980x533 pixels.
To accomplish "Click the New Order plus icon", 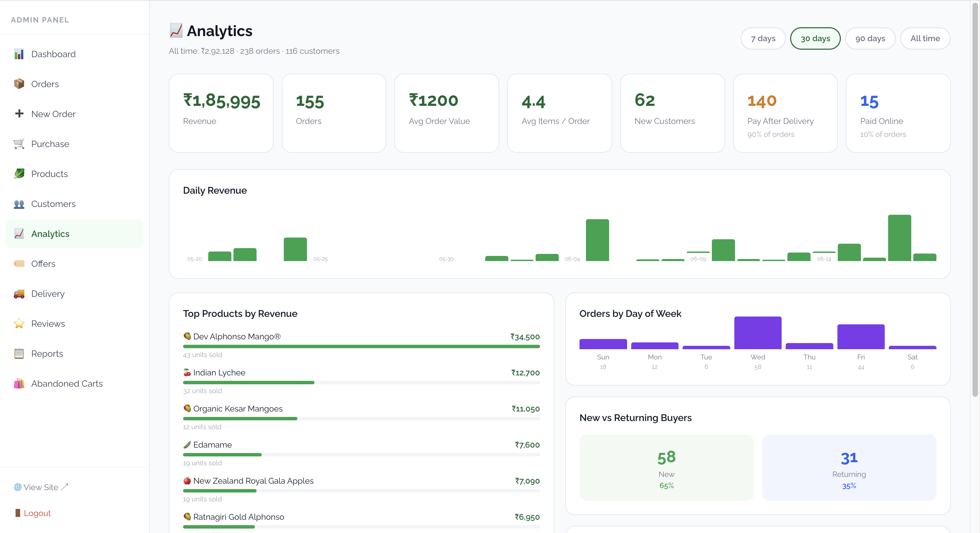I will click(x=19, y=114).
